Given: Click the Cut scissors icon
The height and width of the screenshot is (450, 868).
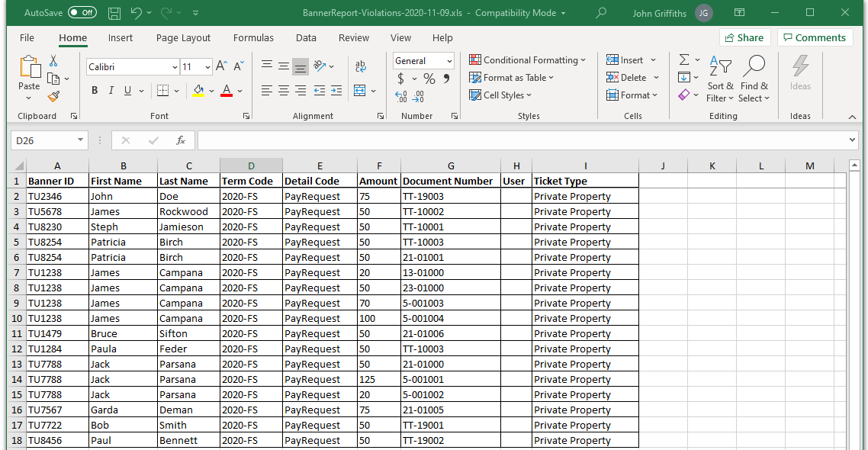Looking at the screenshot, I should (53, 60).
